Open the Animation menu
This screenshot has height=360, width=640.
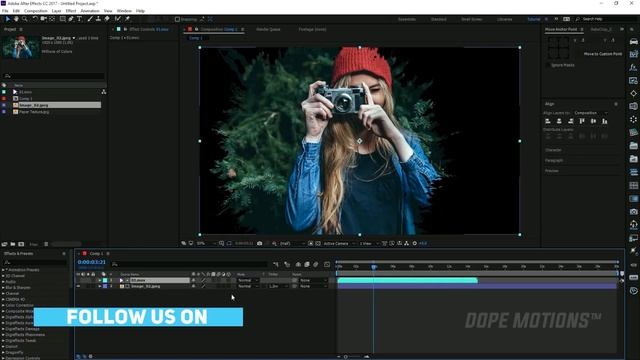click(90, 11)
